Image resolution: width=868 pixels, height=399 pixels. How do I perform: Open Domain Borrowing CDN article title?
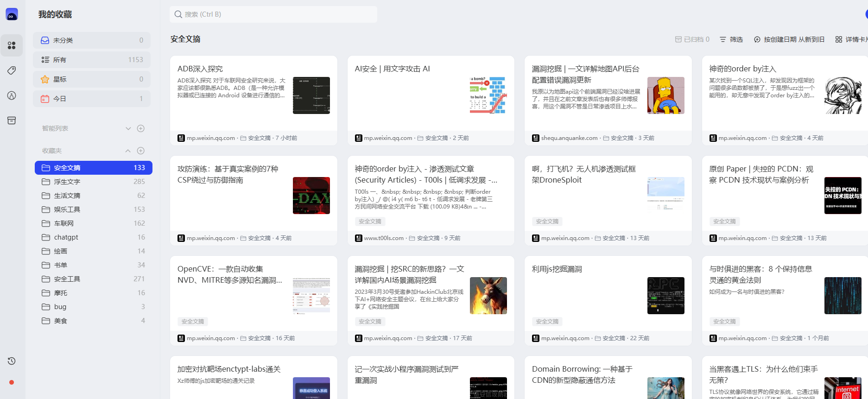point(582,374)
